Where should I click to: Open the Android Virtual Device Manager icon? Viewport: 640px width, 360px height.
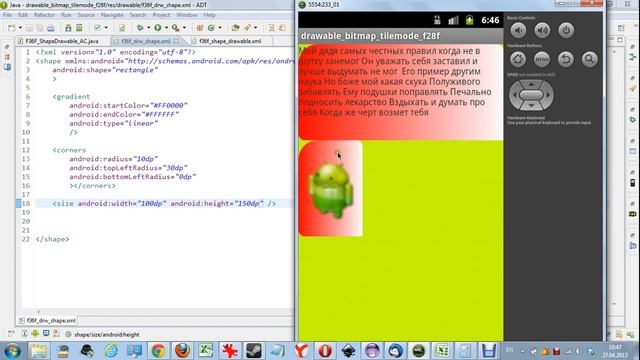pyautogui.click(x=79, y=28)
